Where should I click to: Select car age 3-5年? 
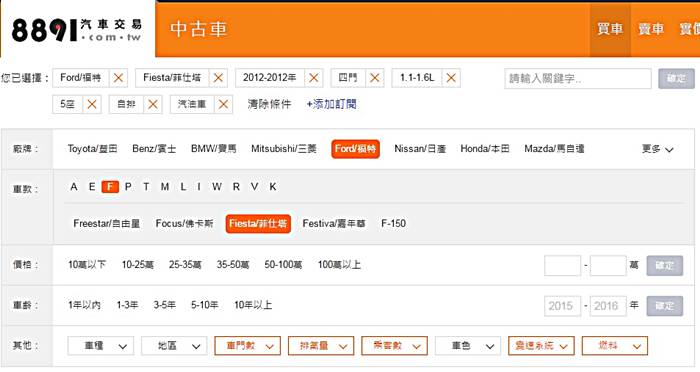165,305
